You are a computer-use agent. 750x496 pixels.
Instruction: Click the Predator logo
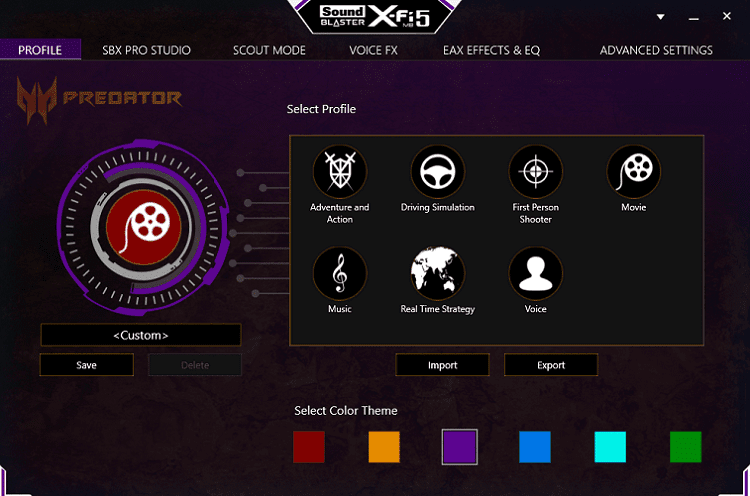(99, 99)
